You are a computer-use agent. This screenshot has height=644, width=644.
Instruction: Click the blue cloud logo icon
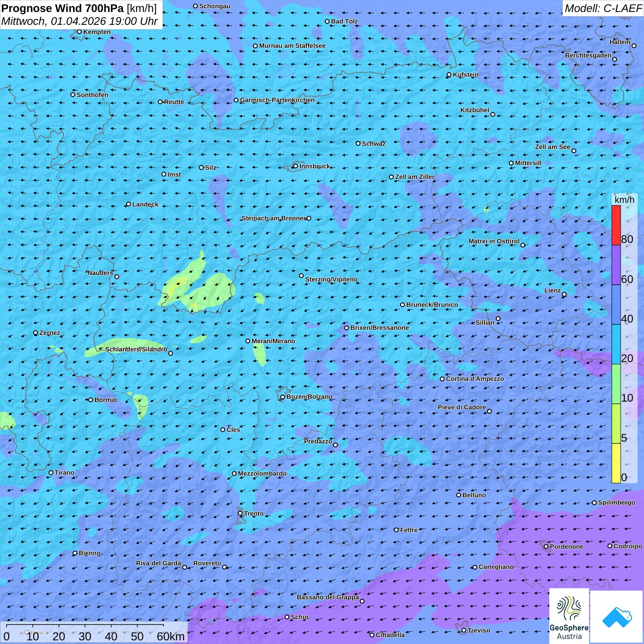(617, 617)
